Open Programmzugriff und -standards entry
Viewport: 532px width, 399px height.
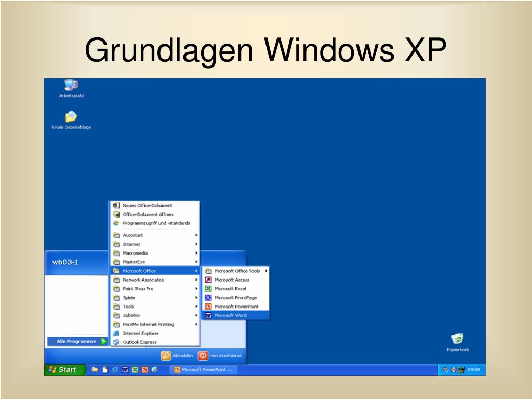tap(155, 223)
